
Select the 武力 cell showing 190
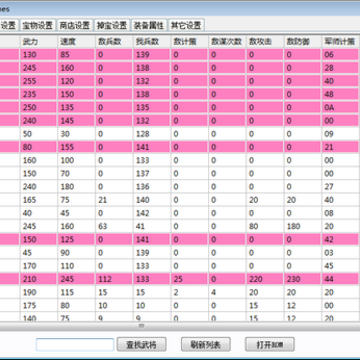tap(39, 292)
